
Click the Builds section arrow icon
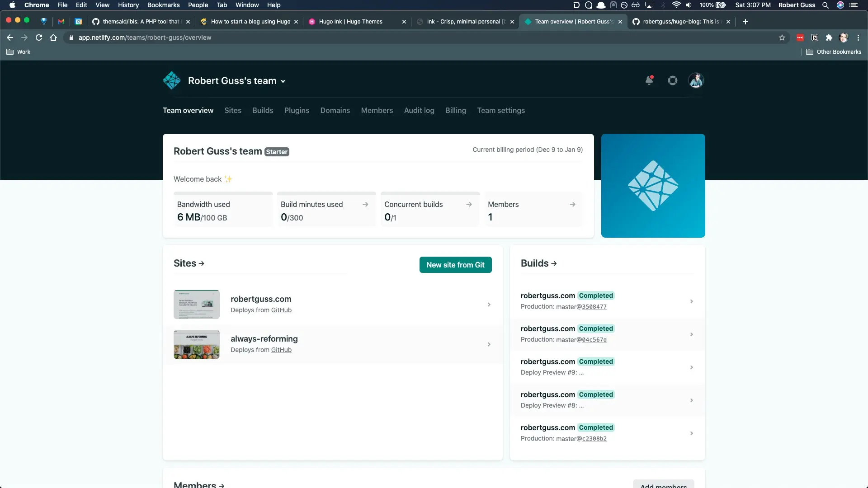tap(553, 263)
